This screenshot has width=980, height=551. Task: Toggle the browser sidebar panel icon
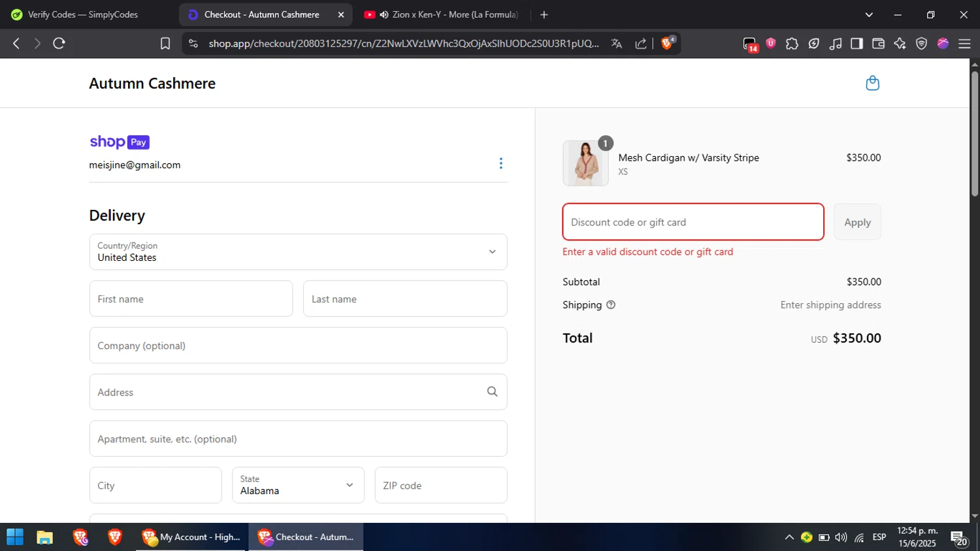click(x=857, y=43)
